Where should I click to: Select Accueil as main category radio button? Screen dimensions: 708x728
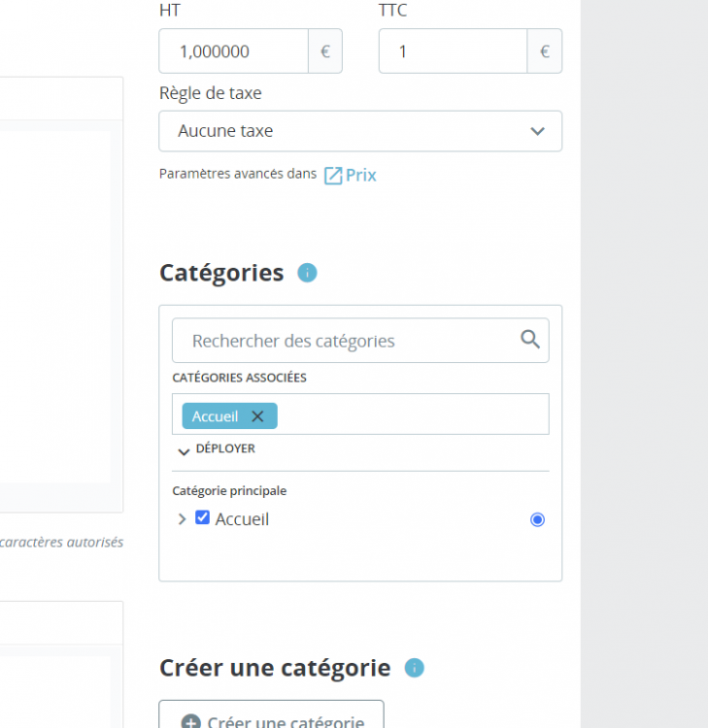[x=537, y=519]
